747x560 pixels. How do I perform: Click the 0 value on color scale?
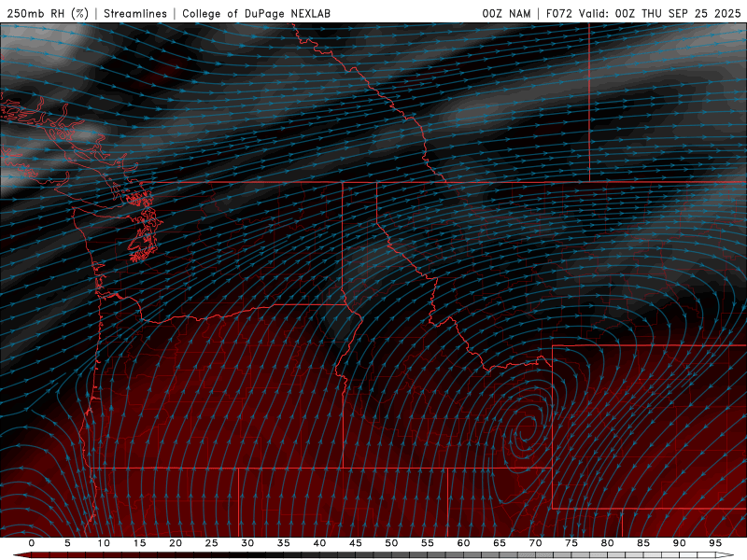click(x=32, y=543)
